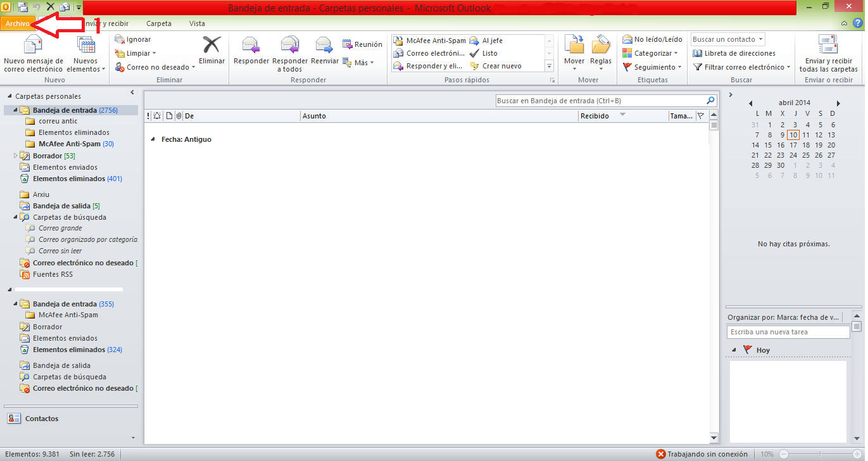Collapse the navigation pane with arrow
Viewport: 868px width, 461px height.
[x=132, y=93]
